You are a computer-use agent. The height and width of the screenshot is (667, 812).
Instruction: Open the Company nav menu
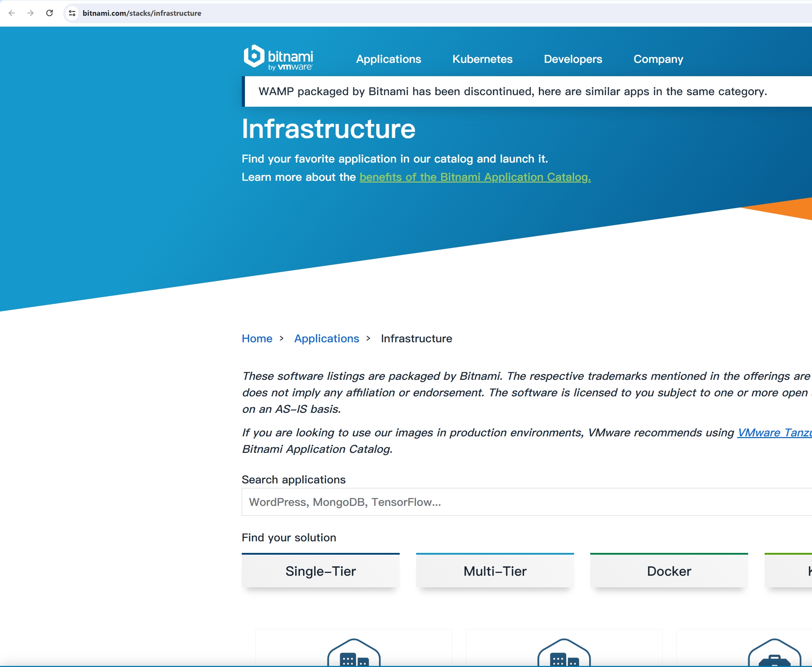point(658,59)
